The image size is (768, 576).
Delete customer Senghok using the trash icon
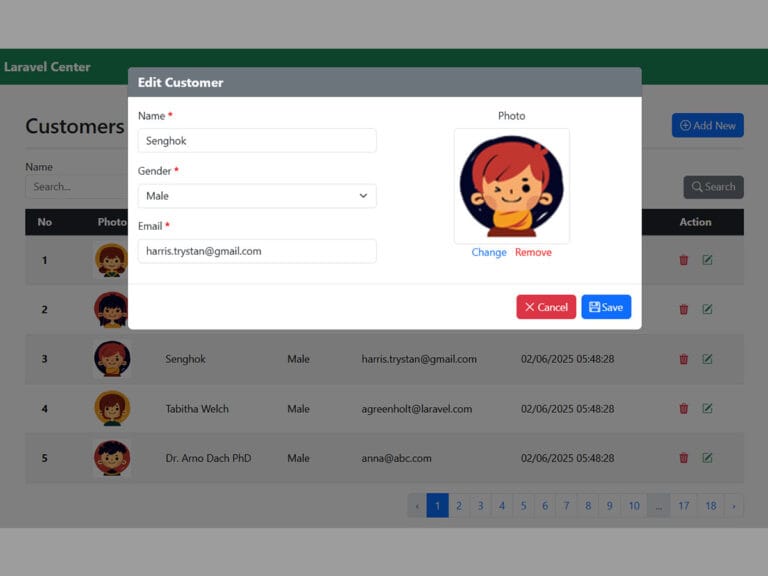click(684, 359)
